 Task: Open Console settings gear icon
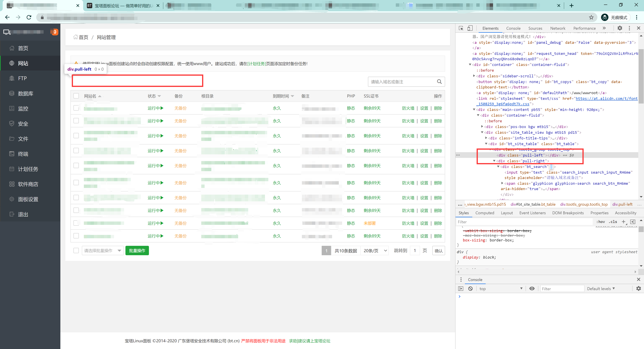tap(638, 288)
